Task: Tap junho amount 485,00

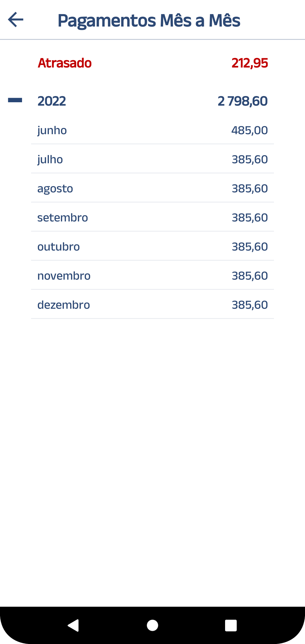Action: pyautogui.click(x=250, y=130)
